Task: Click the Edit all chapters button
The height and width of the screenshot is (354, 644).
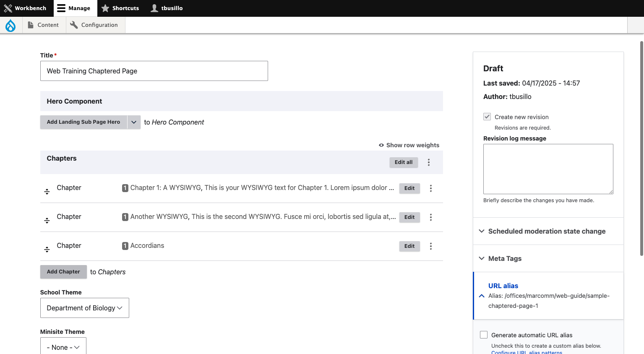Action: tap(404, 162)
